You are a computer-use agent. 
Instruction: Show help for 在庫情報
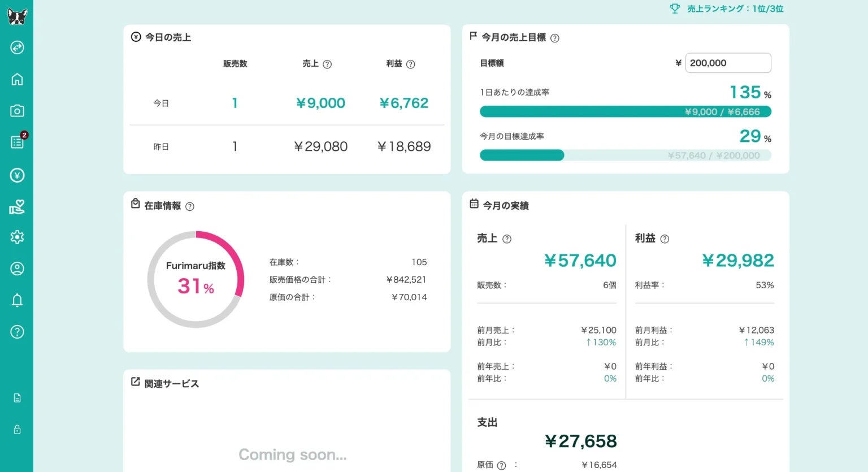coord(190,206)
